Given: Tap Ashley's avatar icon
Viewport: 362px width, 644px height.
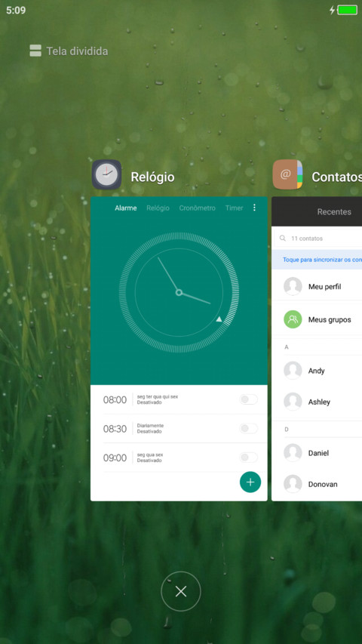Looking at the screenshot, I should point(293,402).
